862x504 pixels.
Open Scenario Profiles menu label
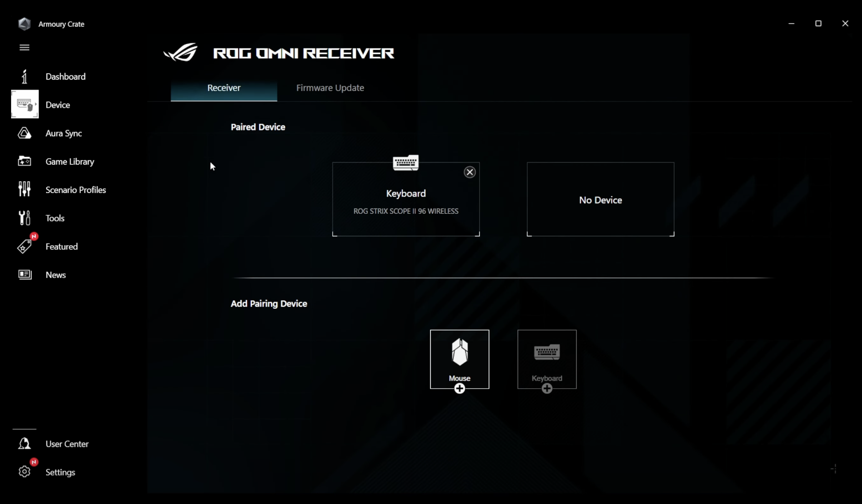76,190
